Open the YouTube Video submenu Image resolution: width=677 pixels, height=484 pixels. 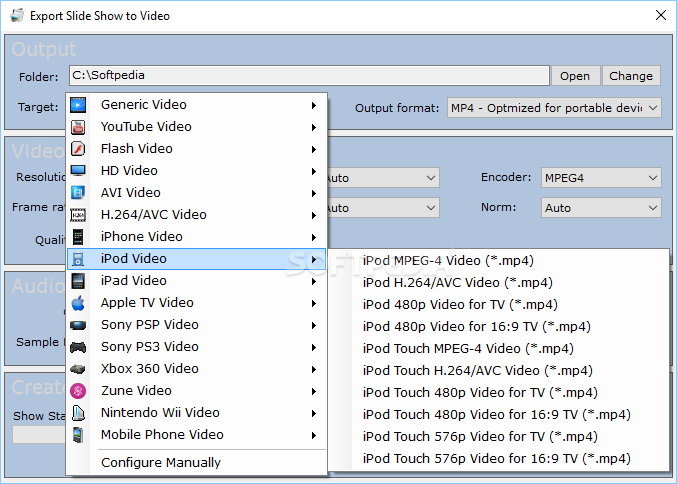coord(197,127)
